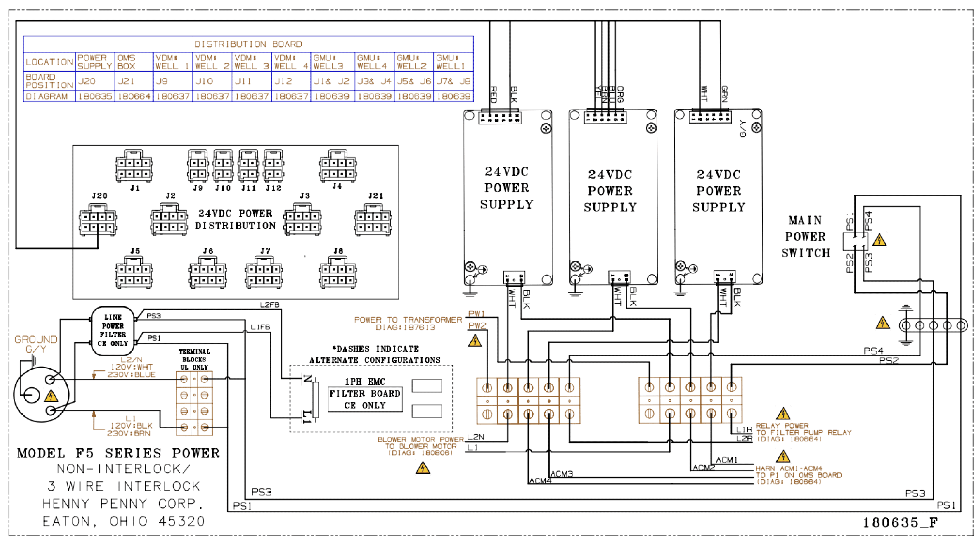Click the 'J7& J8' board position cell
Viewport: 980px width, 544px height.
click(x=454, y=81)
